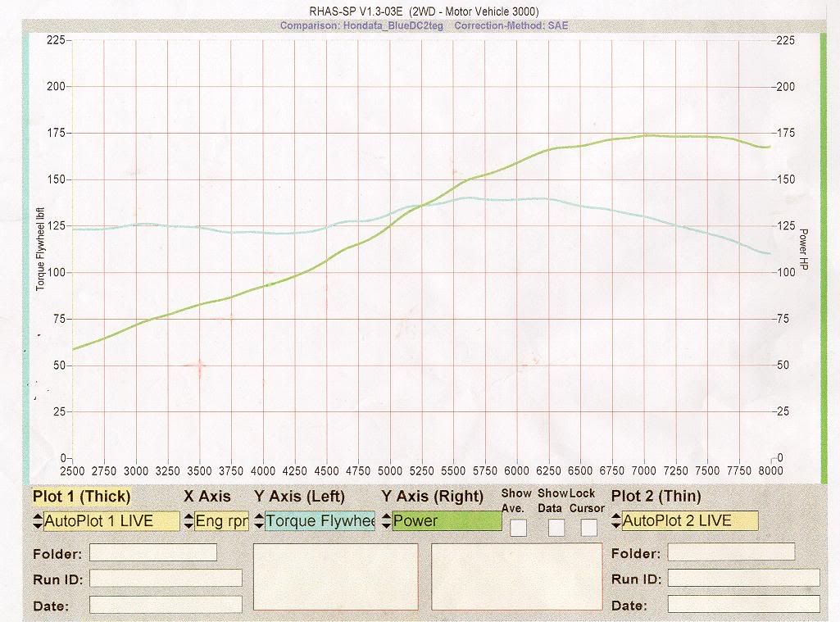Viewport: 840px width, 622px height.
Task: Toggle the Lock Cursor checkbox
Action: click(588, 528)
